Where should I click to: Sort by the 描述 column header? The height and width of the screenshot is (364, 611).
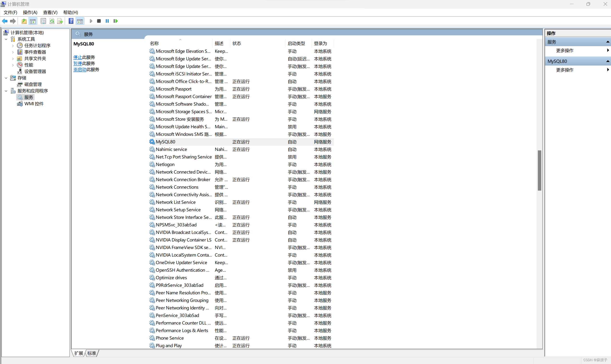coord(222,43)
